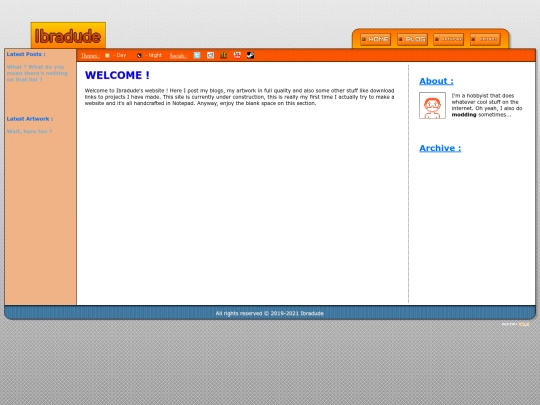Open the third navigation tab after BLOG

click(448, 39)
